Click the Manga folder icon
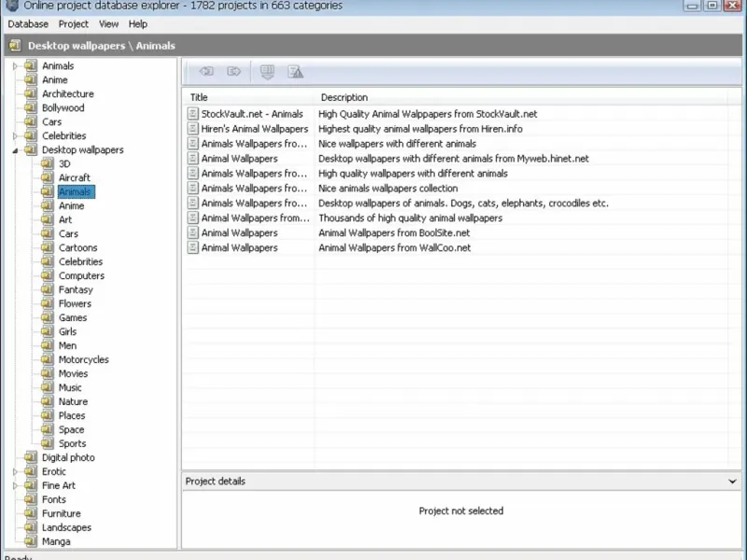Image resolution: width=747 pixels, height=560 pixels. point(31,541)
